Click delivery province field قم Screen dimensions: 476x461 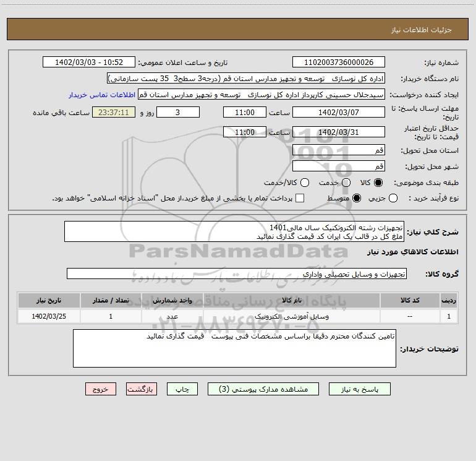[x=339, y=150]
